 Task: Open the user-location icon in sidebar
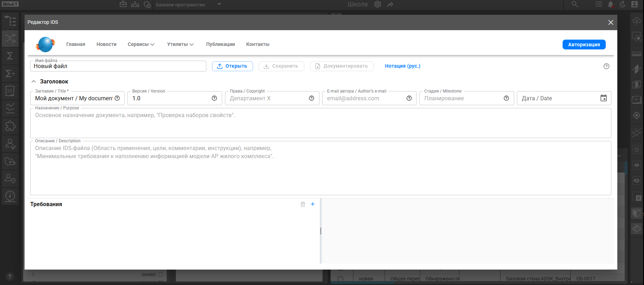pos(10,179)
